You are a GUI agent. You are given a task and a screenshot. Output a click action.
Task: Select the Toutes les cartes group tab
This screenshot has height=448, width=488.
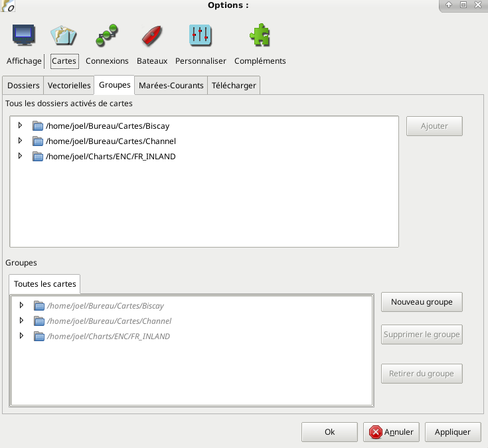(x=45, y=284)
